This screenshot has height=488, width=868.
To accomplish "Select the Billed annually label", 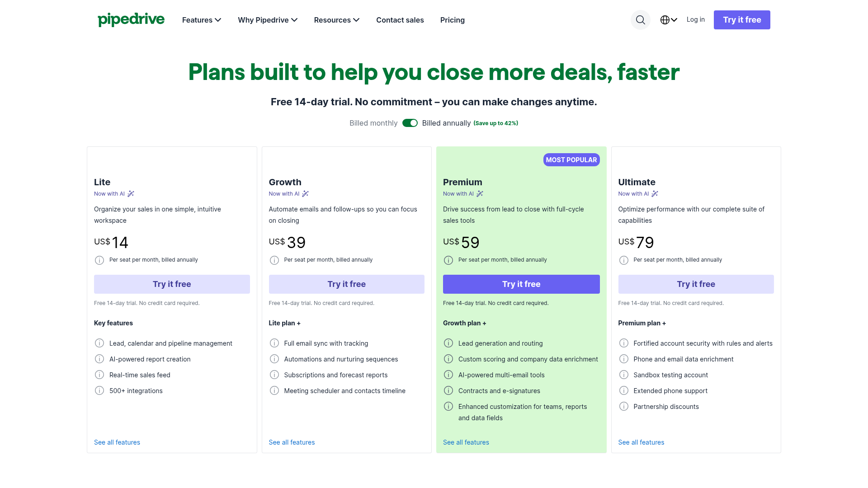I will [x=446, y=123].
